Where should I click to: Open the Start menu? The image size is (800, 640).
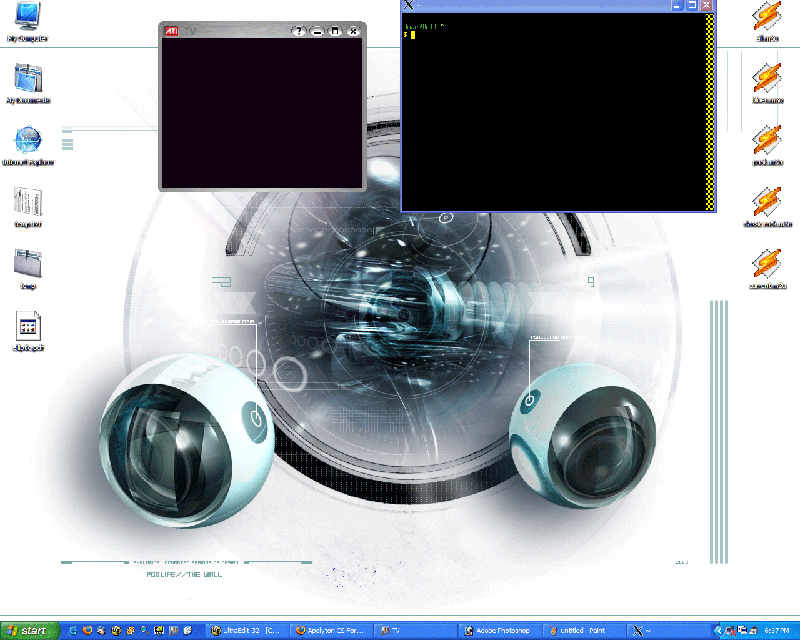[30, 630]
